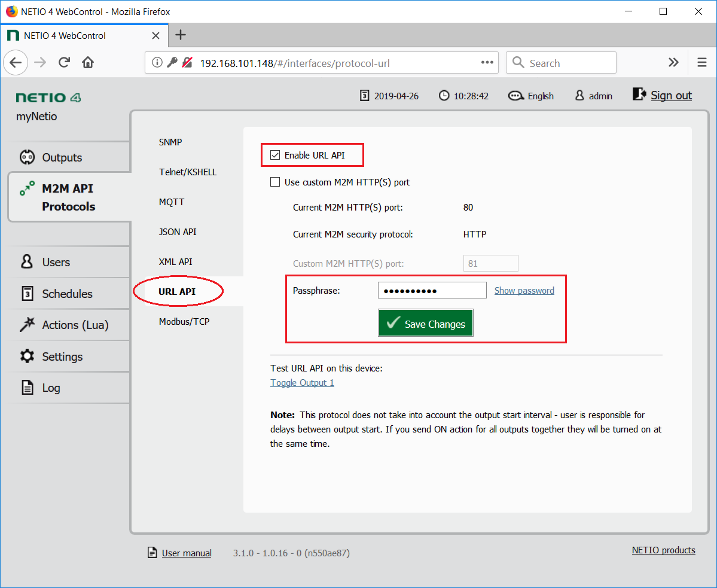Go back with the browser back arrow
This screenshot has height=588, width=717.
(16, 63)
